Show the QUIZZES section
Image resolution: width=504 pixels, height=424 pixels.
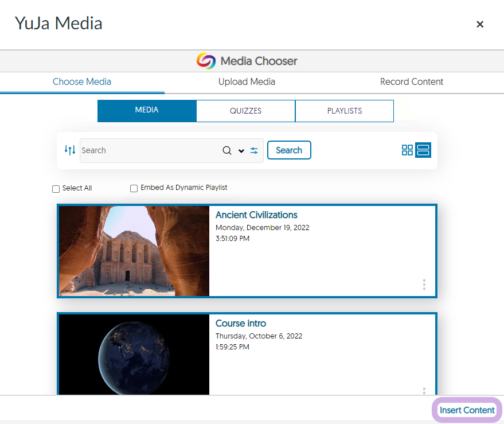coord(245,111)
